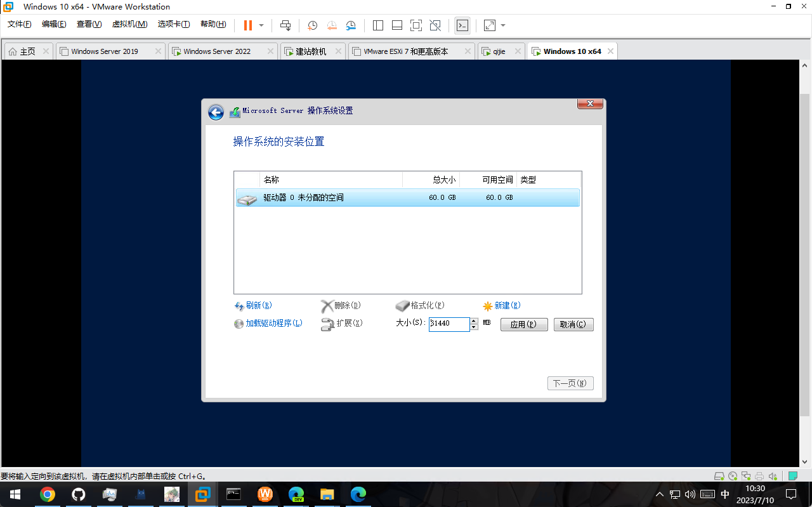Toggle the library sidebar view icon

point(378,25)
